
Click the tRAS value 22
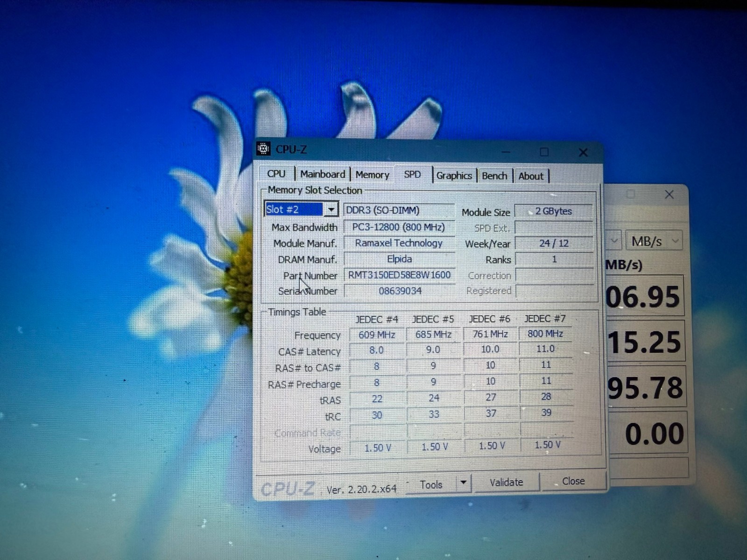[377, 399]
